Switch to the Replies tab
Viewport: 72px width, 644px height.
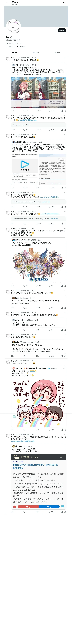[x=36, y=52]
